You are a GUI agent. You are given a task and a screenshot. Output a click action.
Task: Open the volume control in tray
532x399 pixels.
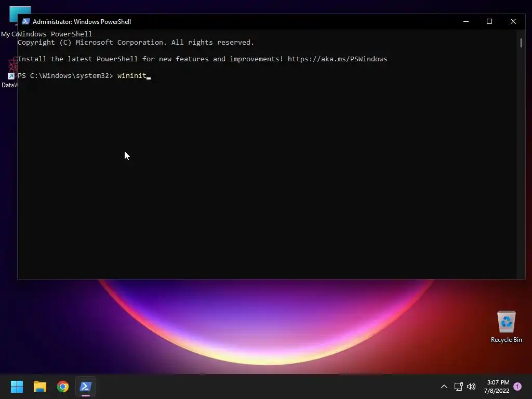click(x=471, y=387)
